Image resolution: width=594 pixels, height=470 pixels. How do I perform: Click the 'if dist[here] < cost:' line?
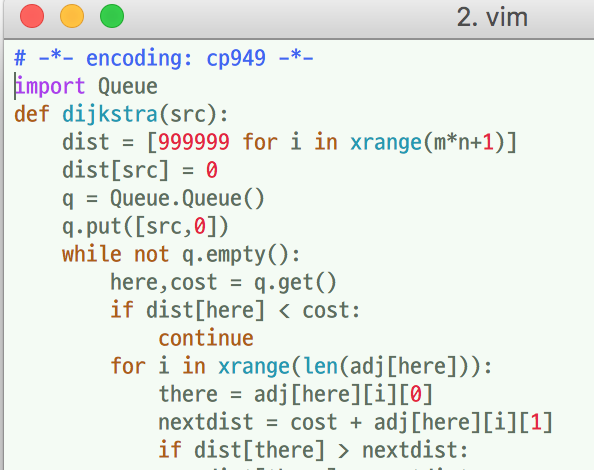tap(235, 311)
